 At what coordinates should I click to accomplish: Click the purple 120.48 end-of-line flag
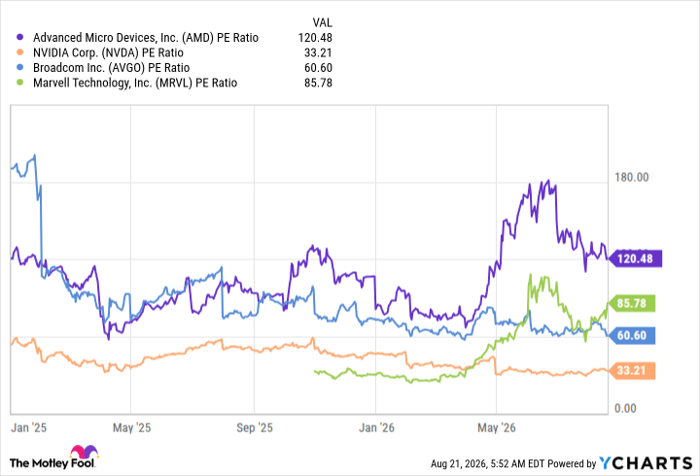tap(635, 259)
